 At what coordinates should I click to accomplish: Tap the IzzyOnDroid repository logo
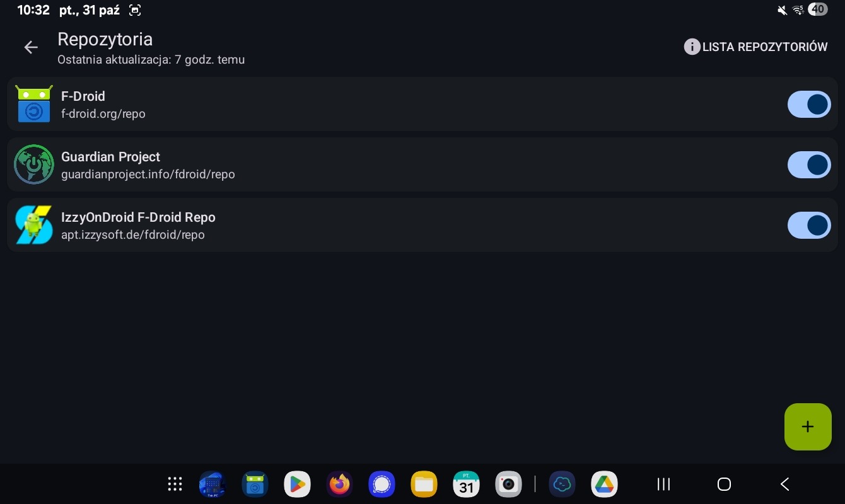[33, 225]
